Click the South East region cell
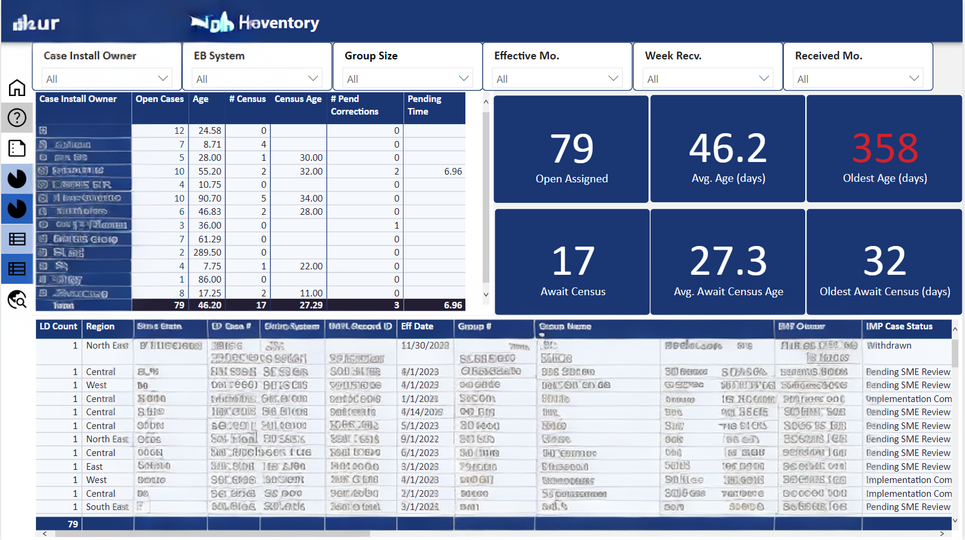965x540 pixels. pyautogui.click(x=108, y=507)
